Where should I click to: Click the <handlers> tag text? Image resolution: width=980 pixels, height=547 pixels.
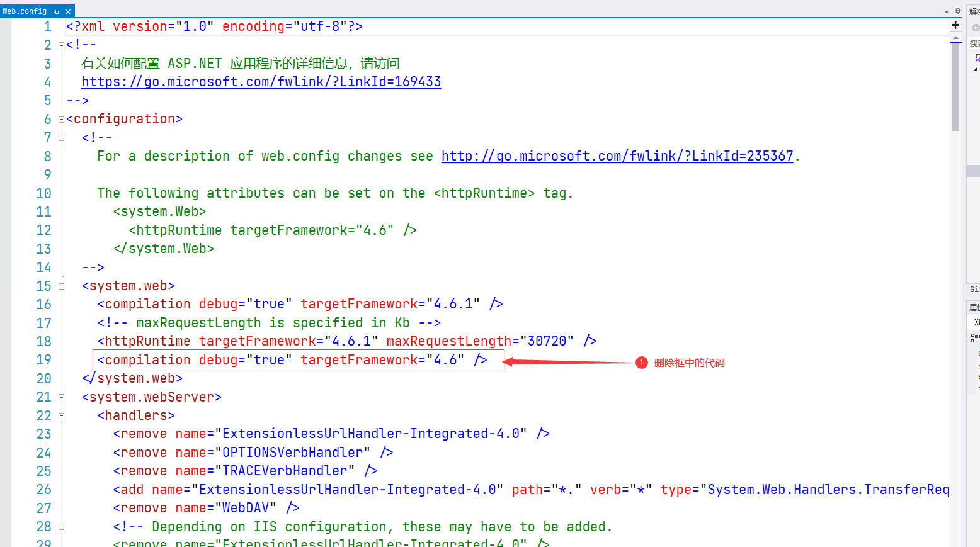pyautogui.click(x=136, y=415)
